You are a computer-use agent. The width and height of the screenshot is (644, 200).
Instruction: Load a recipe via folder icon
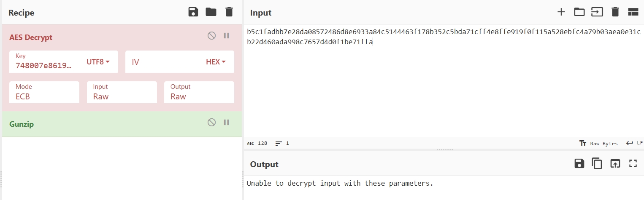coord(211,12)
